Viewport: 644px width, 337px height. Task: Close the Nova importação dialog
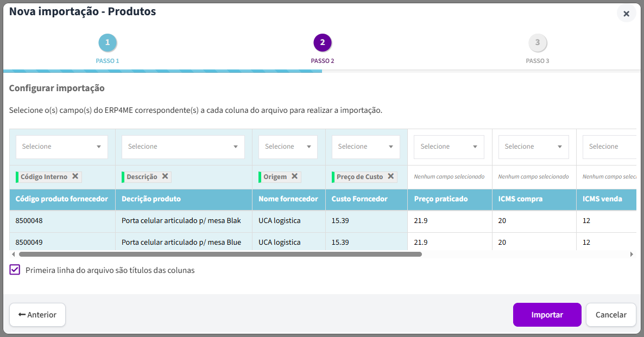(626, 14)
